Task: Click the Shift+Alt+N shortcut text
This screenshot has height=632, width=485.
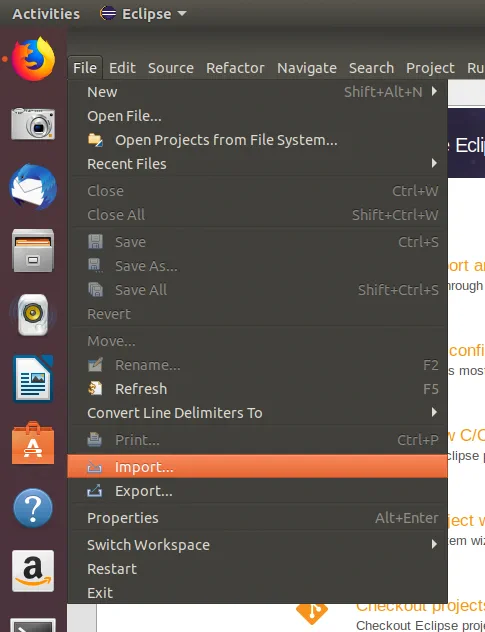Action: pyautogui.click(x=383, y=92)
